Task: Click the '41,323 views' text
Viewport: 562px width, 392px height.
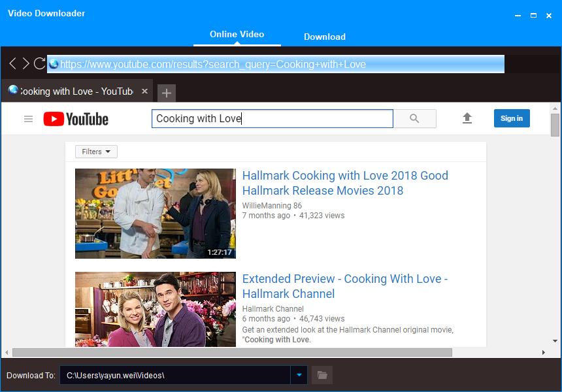Action: [322, 216]
